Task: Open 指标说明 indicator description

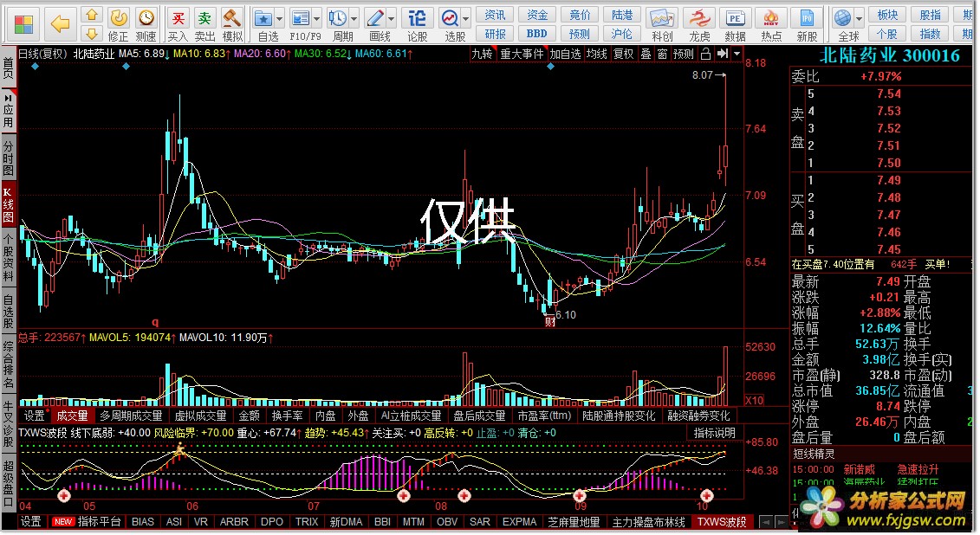Action: [714, 433]
